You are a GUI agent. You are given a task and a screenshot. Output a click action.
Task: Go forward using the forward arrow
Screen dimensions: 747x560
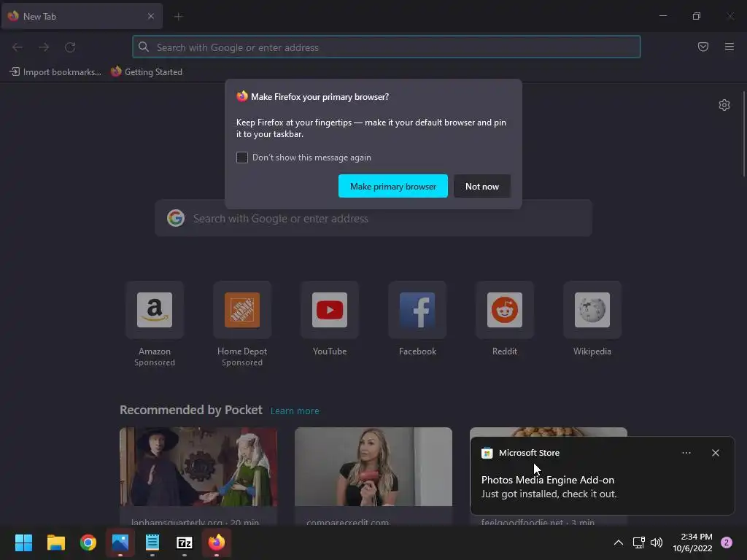[44, 47]
